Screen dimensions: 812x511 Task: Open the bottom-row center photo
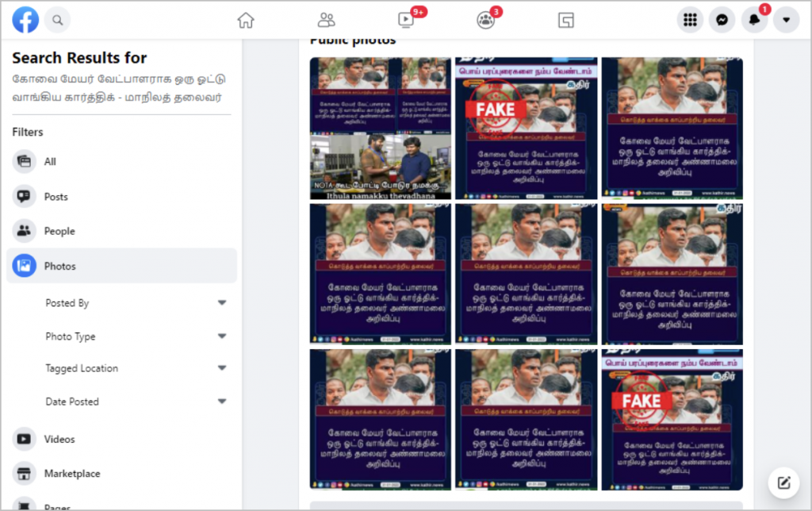527,419
